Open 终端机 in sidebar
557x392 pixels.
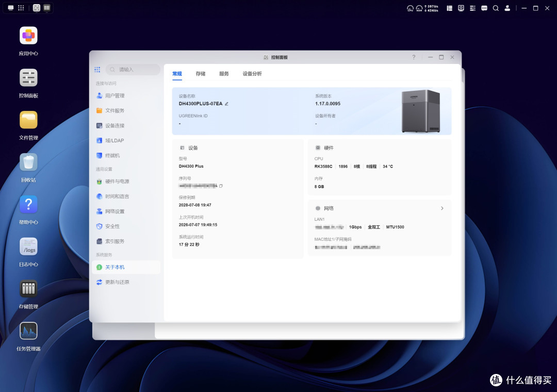(126, 155)
